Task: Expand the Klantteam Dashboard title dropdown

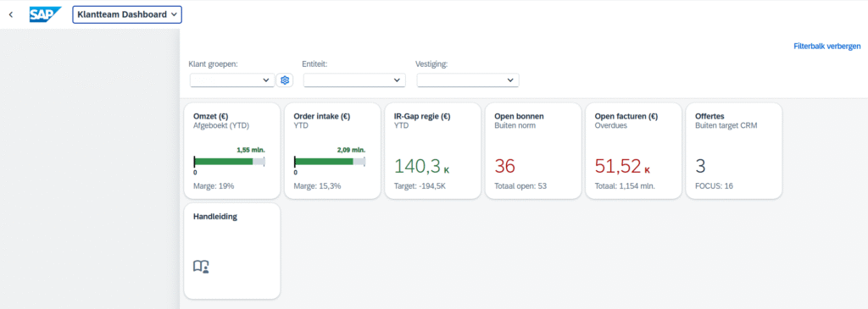Action: click(x=127, y=15)
